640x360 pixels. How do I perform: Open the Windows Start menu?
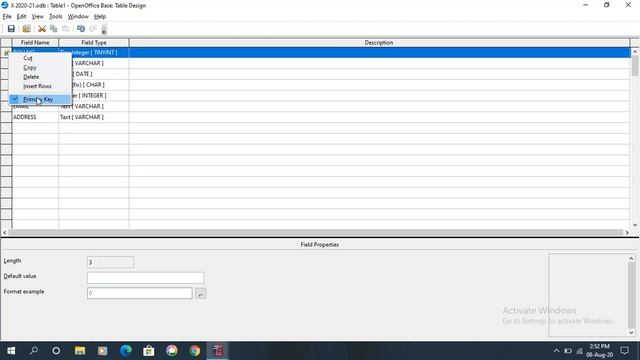pyautogui.click(x=11, y=351)
